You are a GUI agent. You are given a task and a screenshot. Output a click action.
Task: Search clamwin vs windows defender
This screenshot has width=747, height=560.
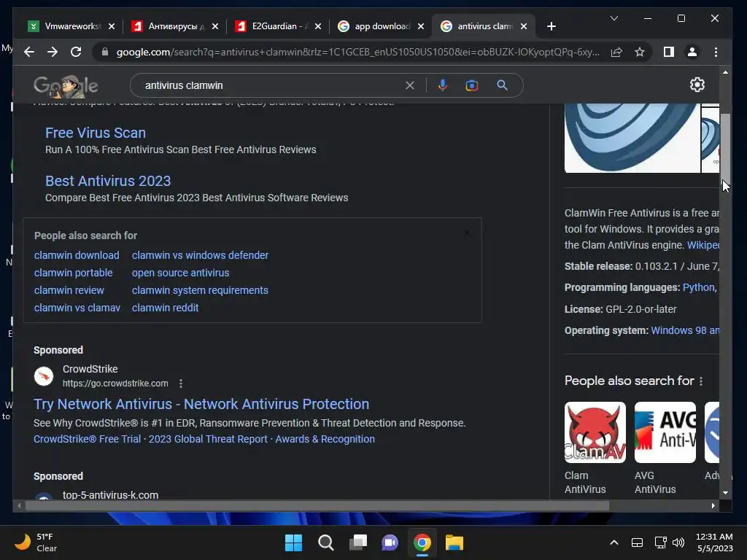[200, 255]
